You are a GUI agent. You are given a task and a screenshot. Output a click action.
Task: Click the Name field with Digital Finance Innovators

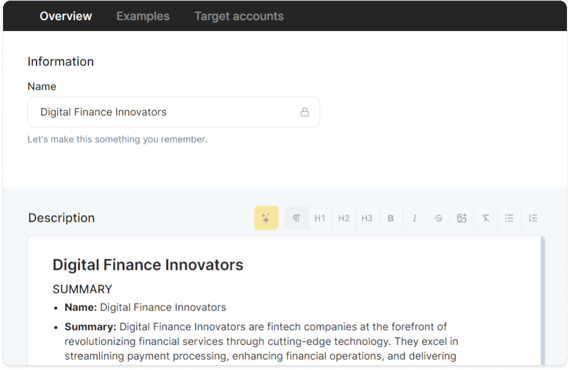click(x=173, y=112)
